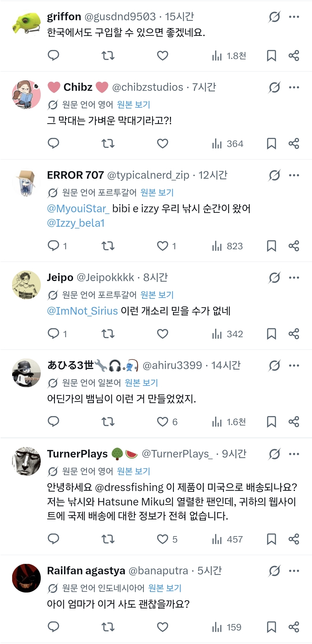Open more options on griffon's tweet
Viewport: 312px width, 644px height.
294,17
